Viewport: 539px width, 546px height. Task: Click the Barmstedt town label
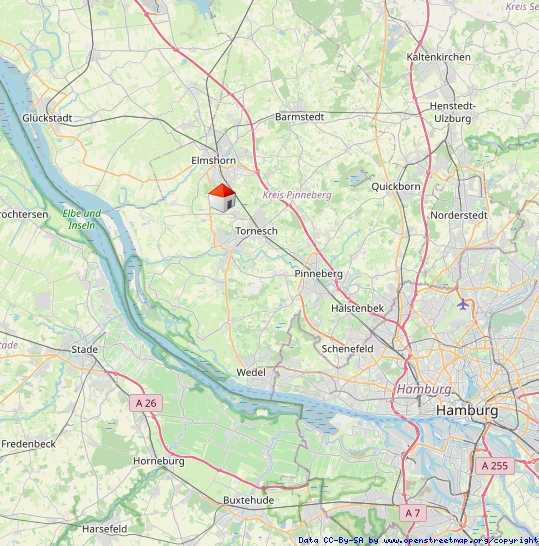click(x=299, y=117)
